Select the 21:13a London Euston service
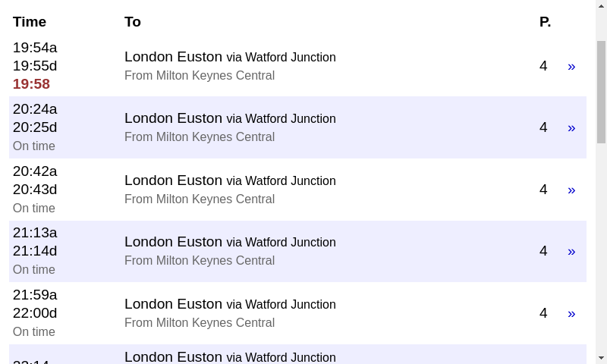 point(297,251)
